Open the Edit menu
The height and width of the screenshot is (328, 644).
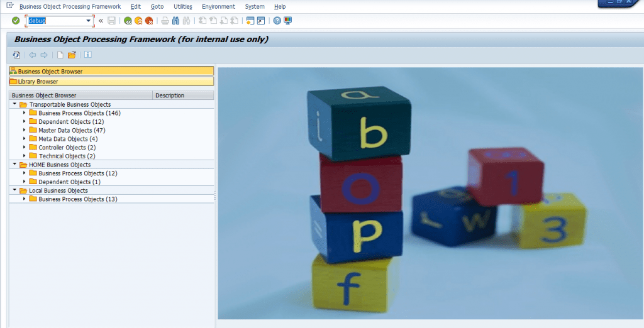(x=136, y=6)
